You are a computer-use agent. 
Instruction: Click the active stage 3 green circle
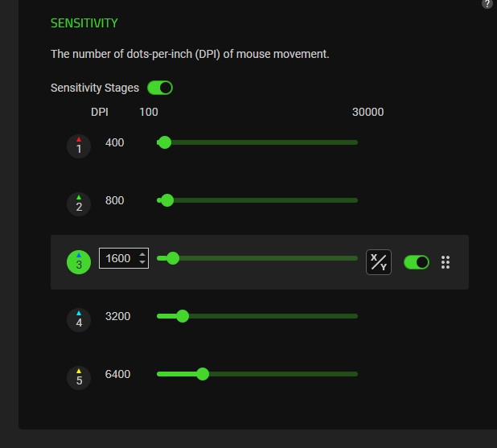point(79,262)
